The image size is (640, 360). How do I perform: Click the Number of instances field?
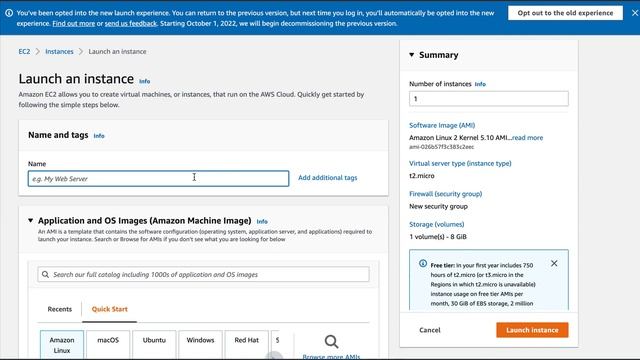point(489,99)
